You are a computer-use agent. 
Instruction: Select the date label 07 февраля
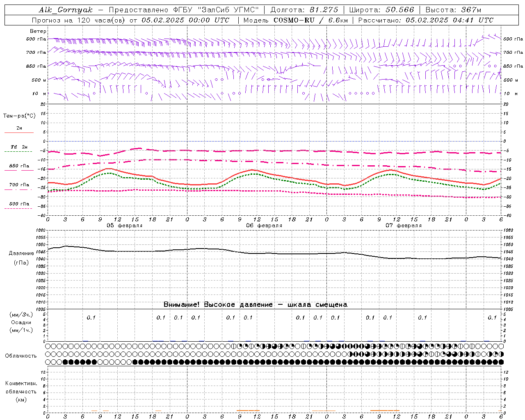click(x=404, y=226)
